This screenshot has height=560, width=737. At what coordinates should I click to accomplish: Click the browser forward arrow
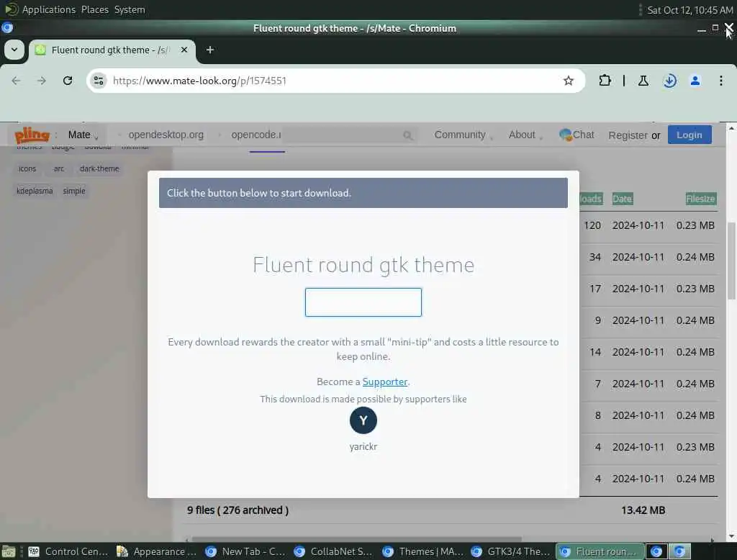pos(41,81)
